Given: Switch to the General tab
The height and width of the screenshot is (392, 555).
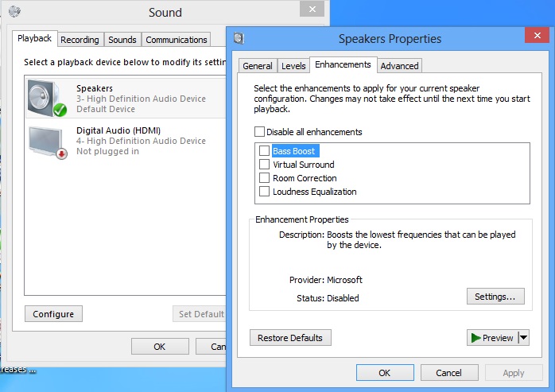Looking at the screenshot, I should click(258, 66).
